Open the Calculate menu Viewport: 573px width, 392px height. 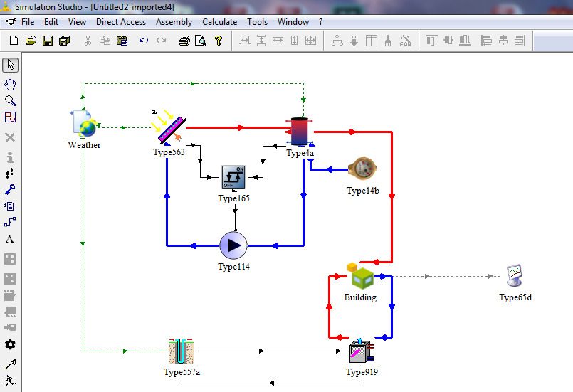(x=220, y=22)
